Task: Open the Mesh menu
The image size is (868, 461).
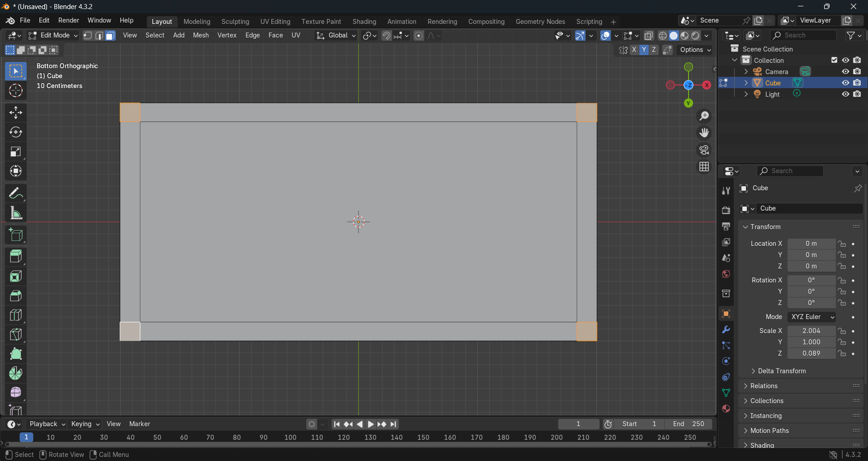Action: pyautogui.click(x=201, y=35)
